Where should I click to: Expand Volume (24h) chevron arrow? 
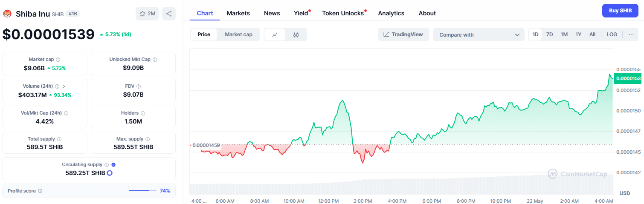[64, 86]
